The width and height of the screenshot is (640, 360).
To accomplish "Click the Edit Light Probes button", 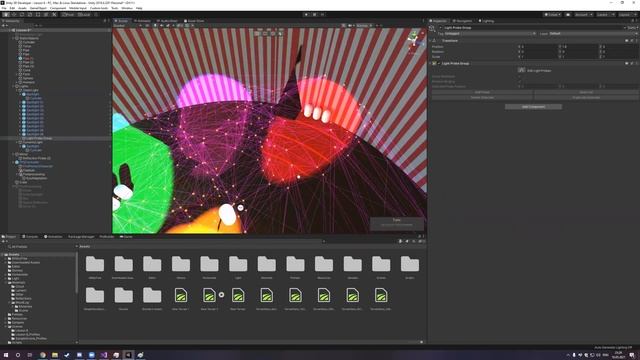I will (x=522, y=70).
